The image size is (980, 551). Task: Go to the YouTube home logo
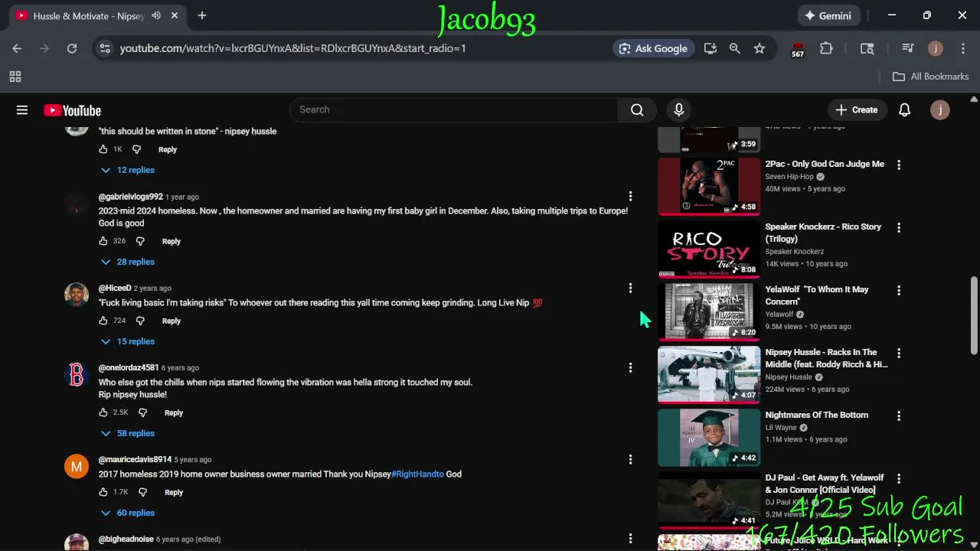pyautogui.click(x=72, y=110)
